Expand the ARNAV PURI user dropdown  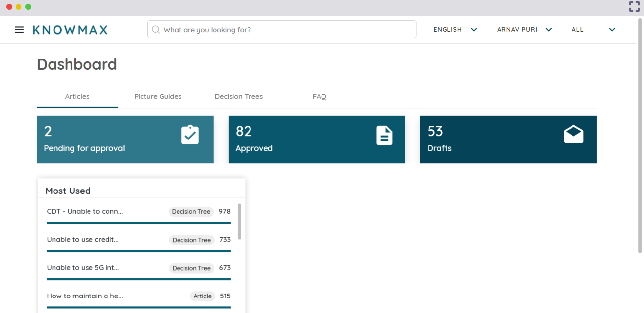click(523, 29)
